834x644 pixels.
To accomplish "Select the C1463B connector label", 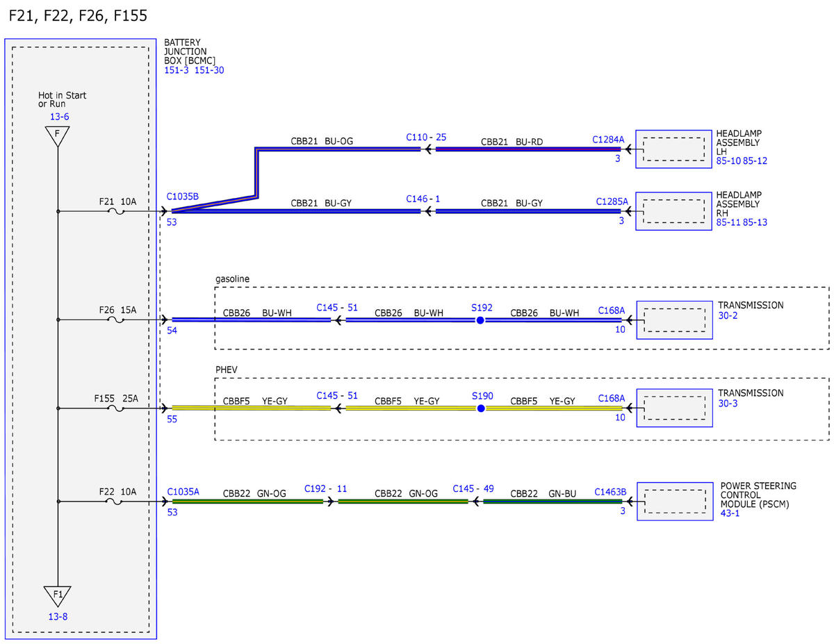I will point(610,490).
